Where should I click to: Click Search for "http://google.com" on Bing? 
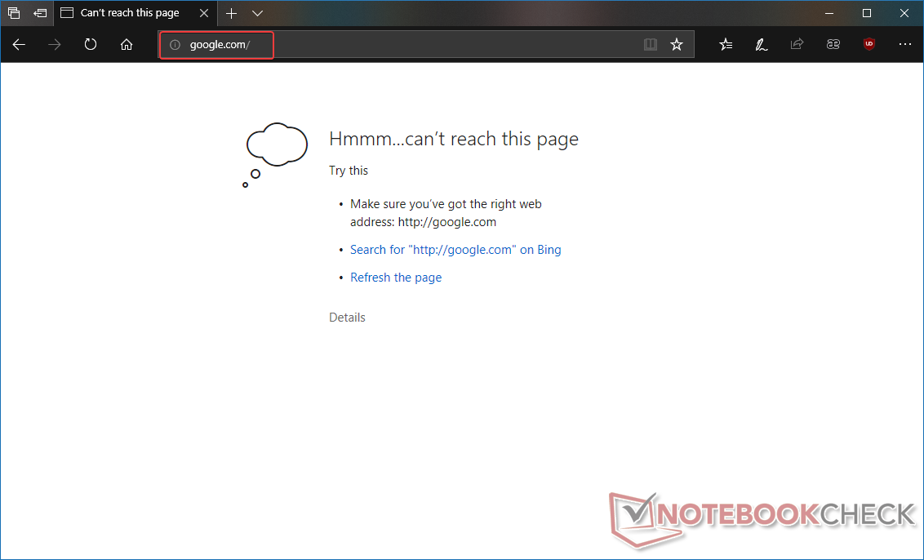coord(455,249)
